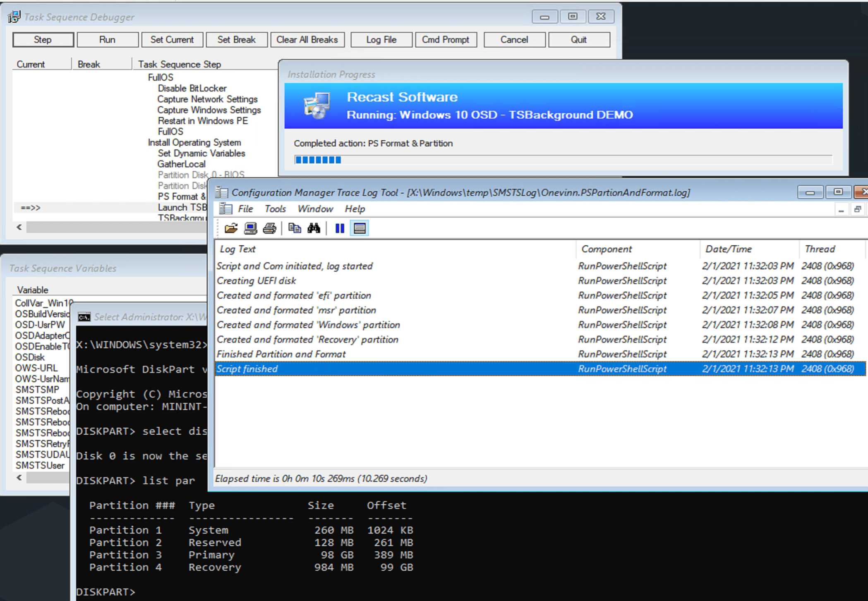Open the Window menu
Viewport: 868px width, 601px height.
(x=315, y=209)
